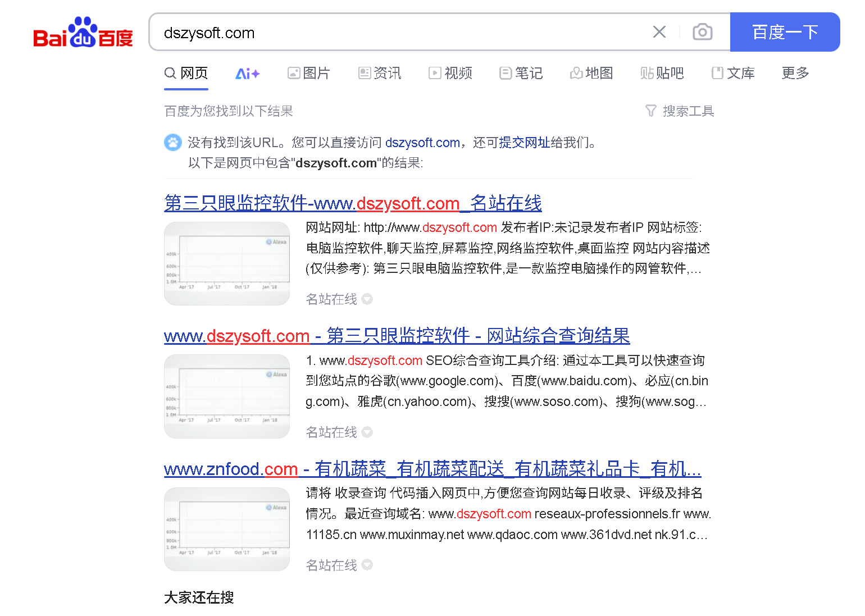The height and width of the screenshot is (616, 865).
Task: Switch to the Ai+ tab
Action: [247, 73]
